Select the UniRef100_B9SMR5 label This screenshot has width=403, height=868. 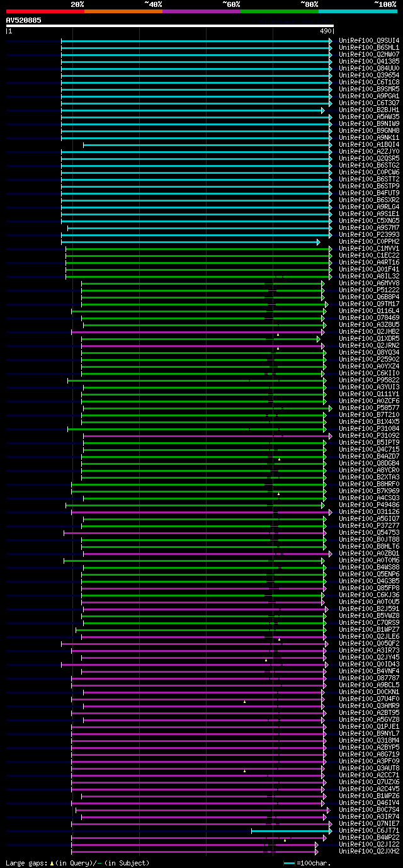[x=369, y=89]
